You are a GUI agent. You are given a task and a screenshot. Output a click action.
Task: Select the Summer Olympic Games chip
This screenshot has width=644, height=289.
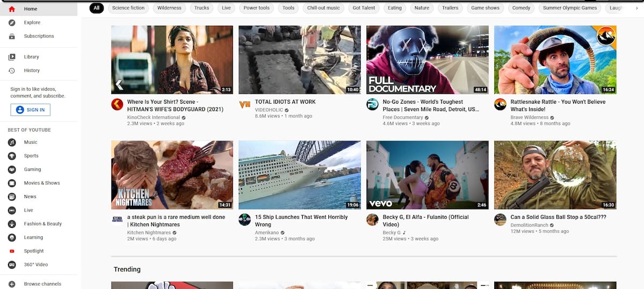pos(570,8)
